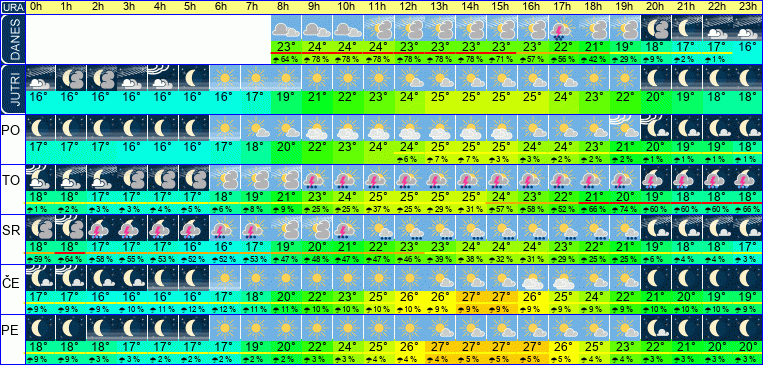Click the orange 27° cell at 14h ČE
763x365 pixels.
click(470, 296)
